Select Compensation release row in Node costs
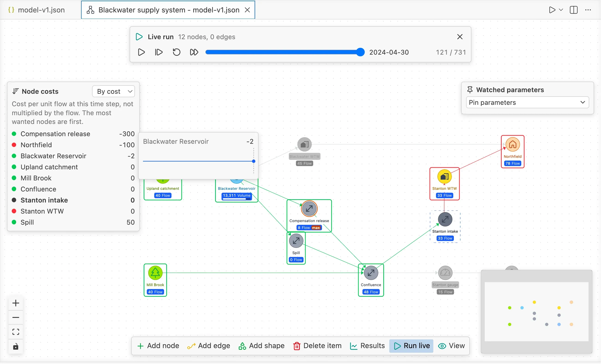This screenshot has height=364, width=601. [73, 134]
